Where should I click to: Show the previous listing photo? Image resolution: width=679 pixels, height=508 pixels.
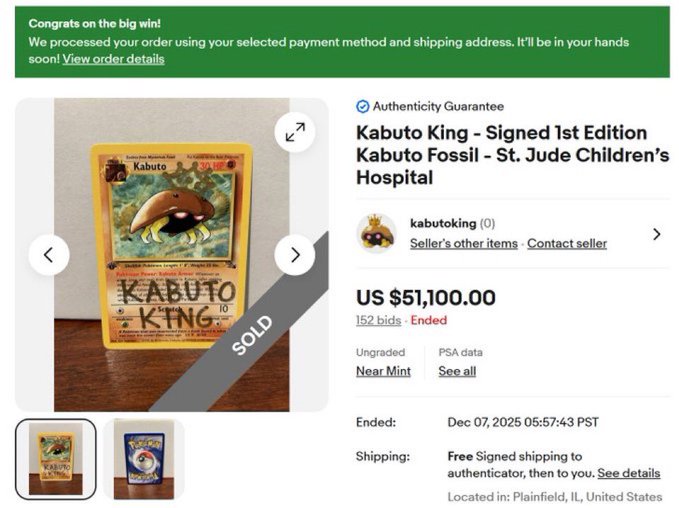point(49,255)
